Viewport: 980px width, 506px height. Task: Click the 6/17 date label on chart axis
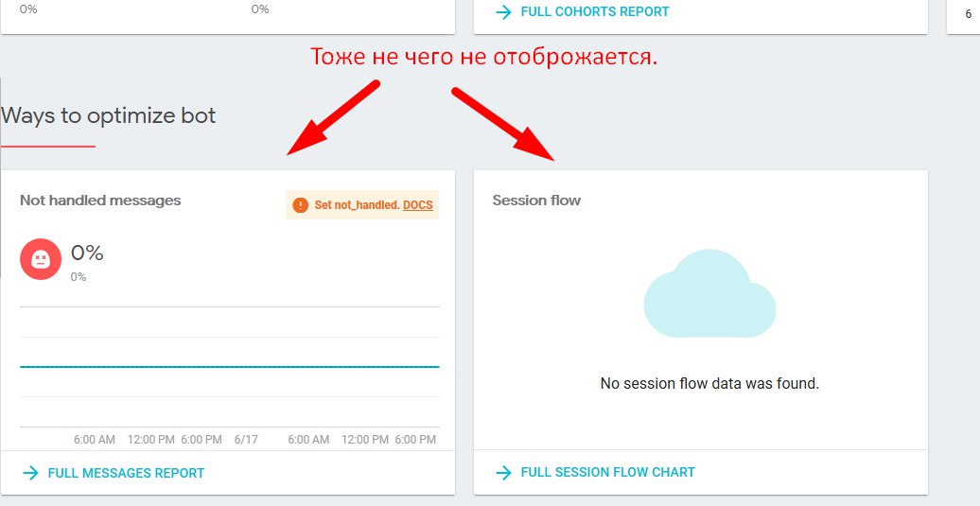pos(246,440)
